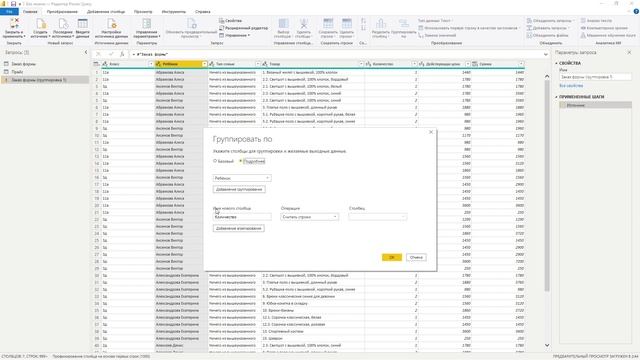Click the save icon in title bar

(13, 4)
